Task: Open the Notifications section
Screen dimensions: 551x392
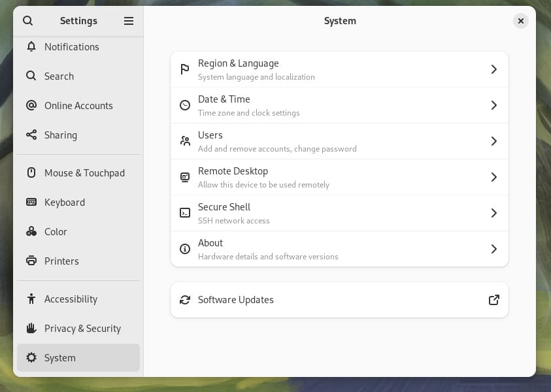Action: point(72,46)
